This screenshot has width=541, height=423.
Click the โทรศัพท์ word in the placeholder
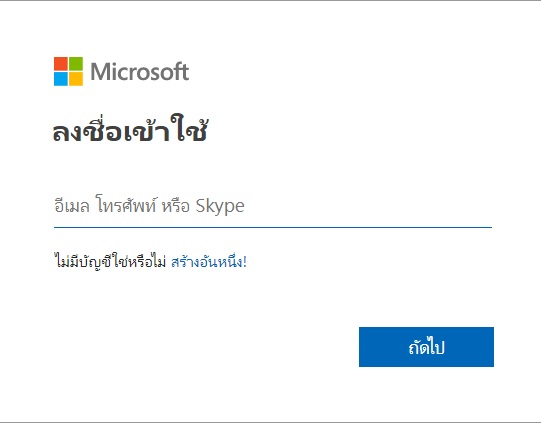coord(126,205)
